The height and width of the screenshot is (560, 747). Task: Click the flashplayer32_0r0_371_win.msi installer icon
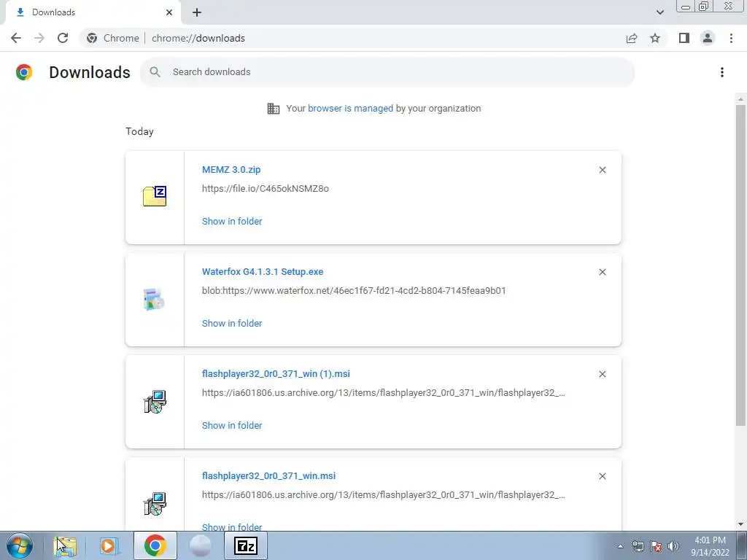(x=155, y=504)
